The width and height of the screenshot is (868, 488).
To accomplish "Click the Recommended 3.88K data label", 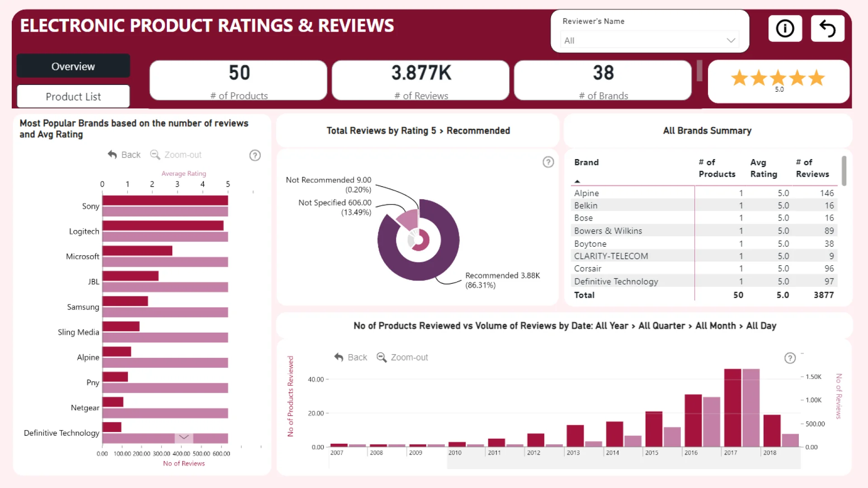I will (502, 280).
